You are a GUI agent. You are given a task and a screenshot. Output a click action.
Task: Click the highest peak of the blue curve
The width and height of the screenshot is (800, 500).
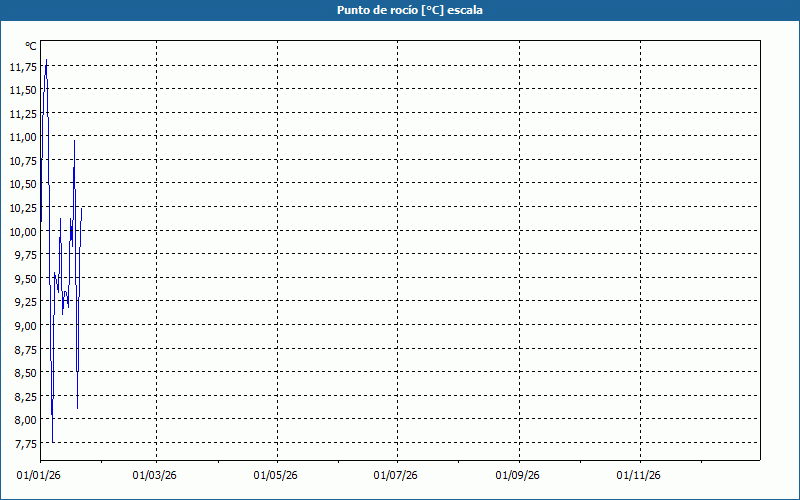click(x=46, y=60)
